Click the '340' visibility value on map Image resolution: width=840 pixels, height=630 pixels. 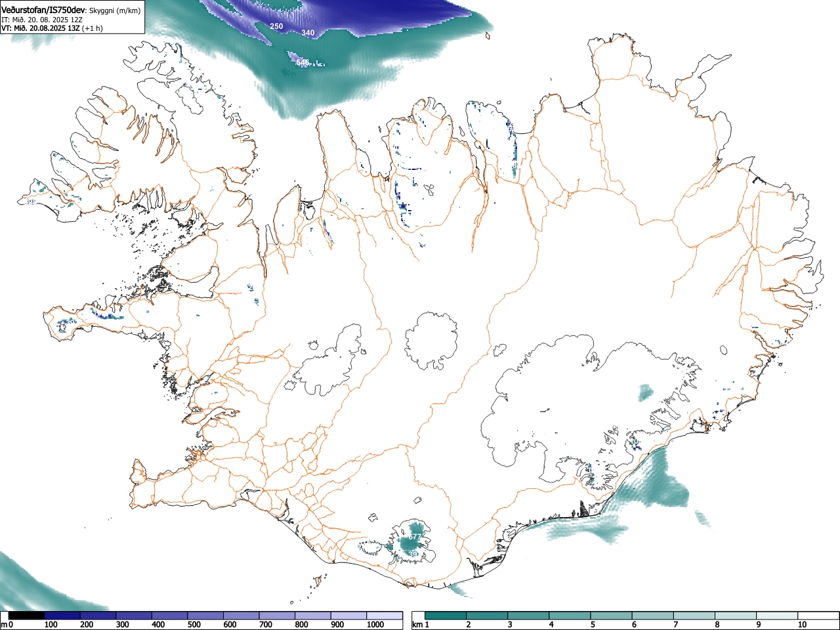(x=308, y=33)
